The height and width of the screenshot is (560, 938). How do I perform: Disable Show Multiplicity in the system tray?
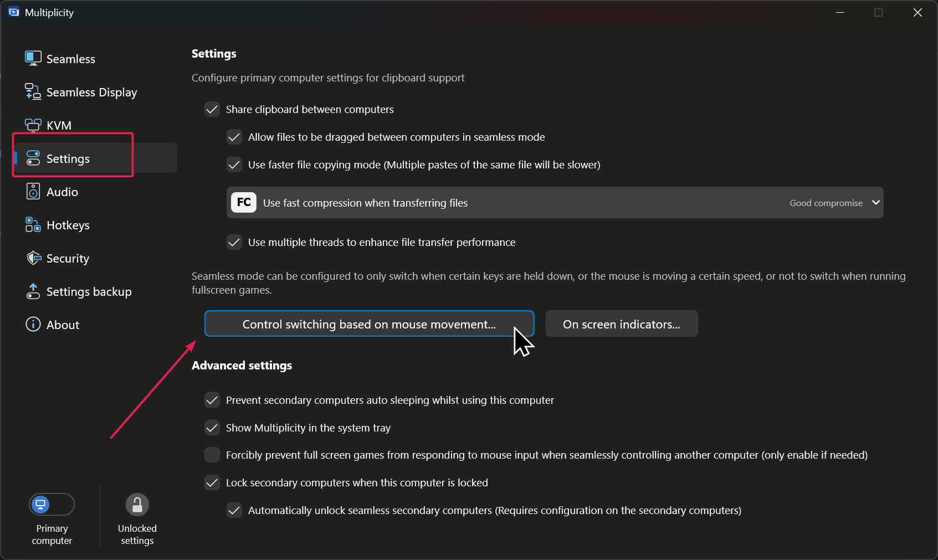212,428
